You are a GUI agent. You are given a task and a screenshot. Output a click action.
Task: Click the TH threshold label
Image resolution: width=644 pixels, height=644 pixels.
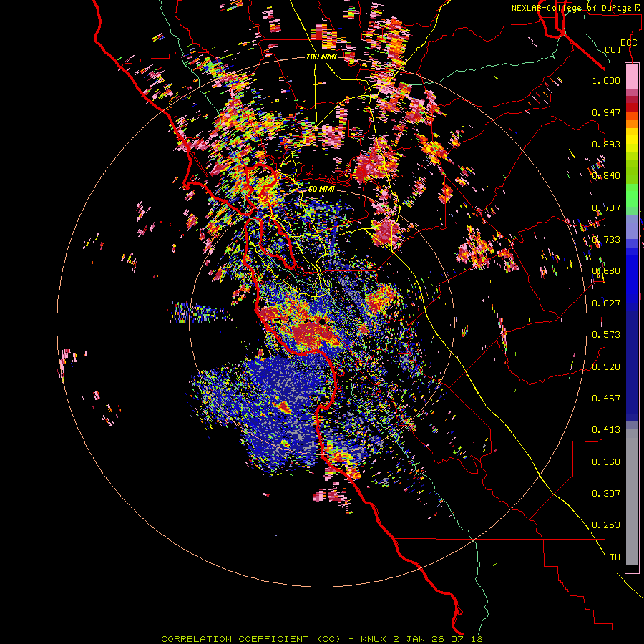[615, 557]
